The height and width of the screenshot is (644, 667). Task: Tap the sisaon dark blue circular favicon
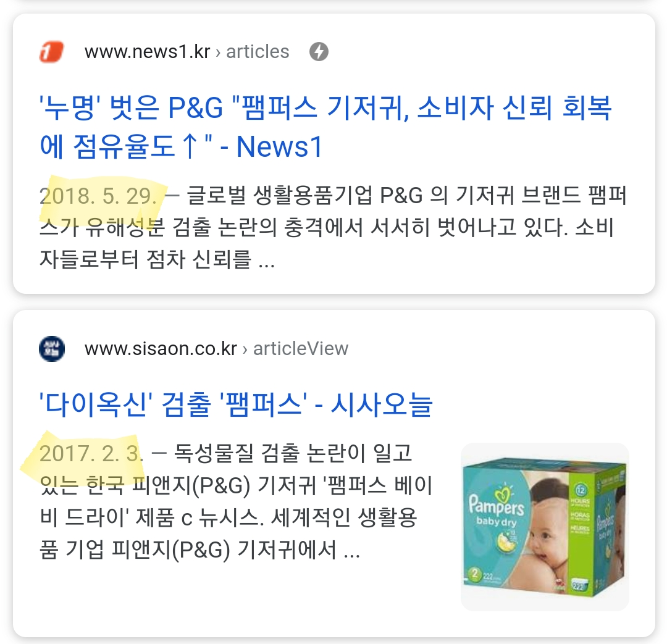pos(52,349)
